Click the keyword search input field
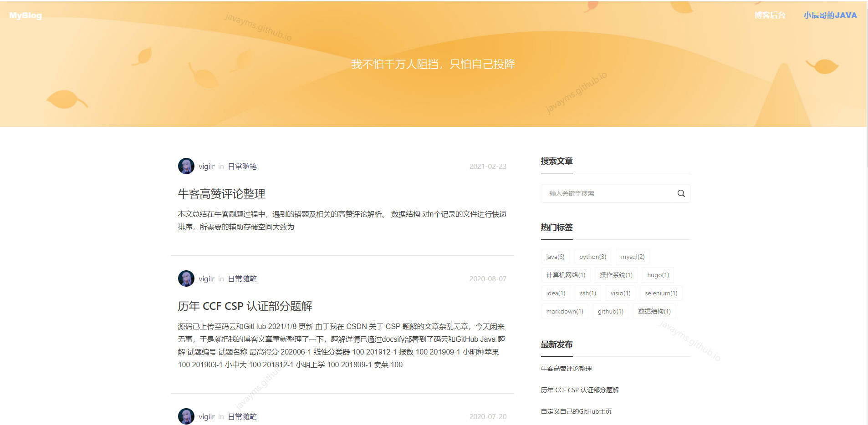 click(606, 193)
